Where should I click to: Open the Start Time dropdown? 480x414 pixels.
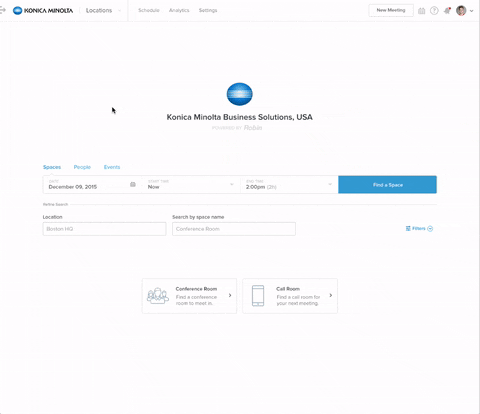pos(191,184)
